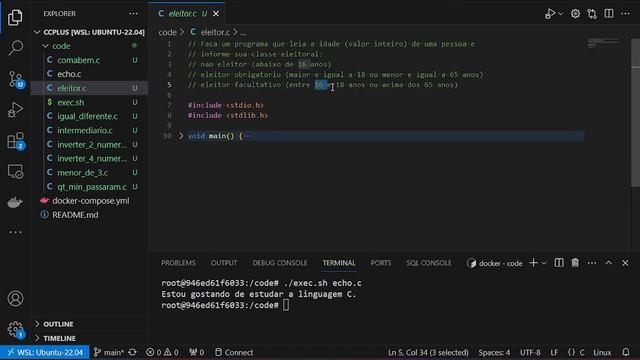The image size is (640, 360).
Task: Run the C file with play button
Action: click(x=549, y=13)
